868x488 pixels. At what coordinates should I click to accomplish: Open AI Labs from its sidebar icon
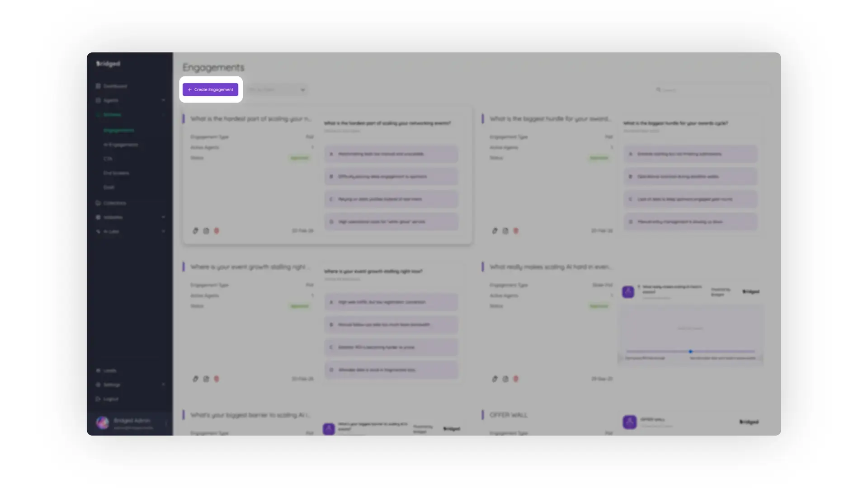(x=98, y=231)
